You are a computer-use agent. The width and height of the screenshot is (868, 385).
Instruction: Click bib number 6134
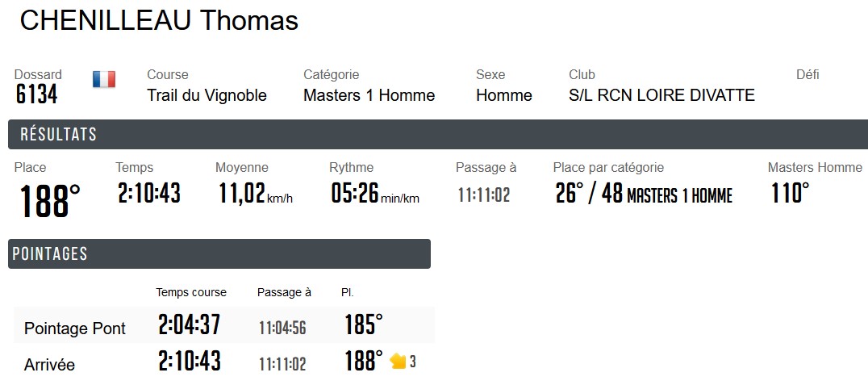tap(37, 95)
